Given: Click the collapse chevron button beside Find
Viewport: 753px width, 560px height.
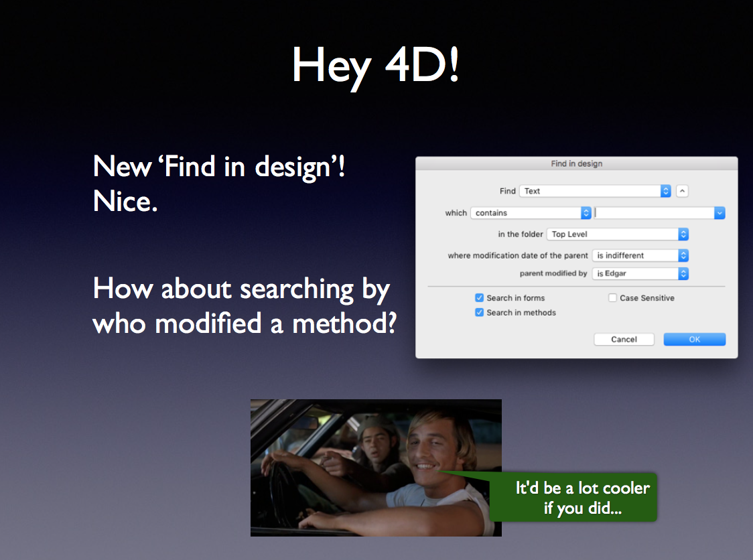Looking at the screenshot, I should point(682,191).
